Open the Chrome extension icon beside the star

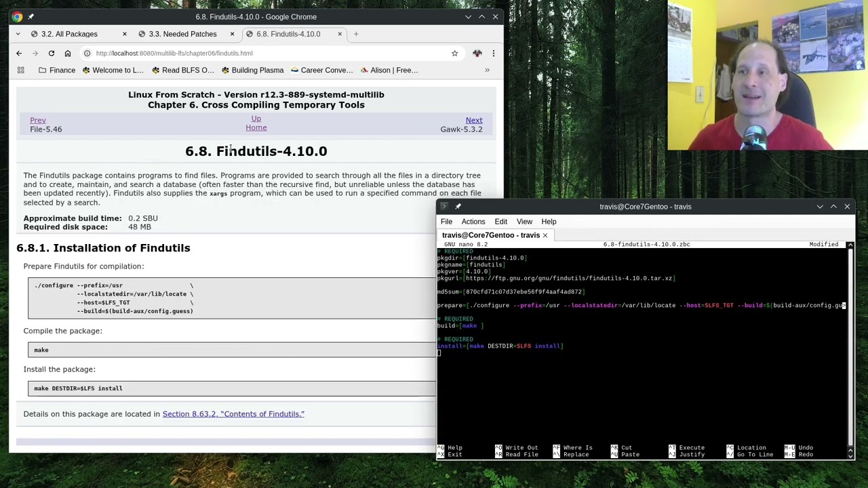tap(477, 53)
